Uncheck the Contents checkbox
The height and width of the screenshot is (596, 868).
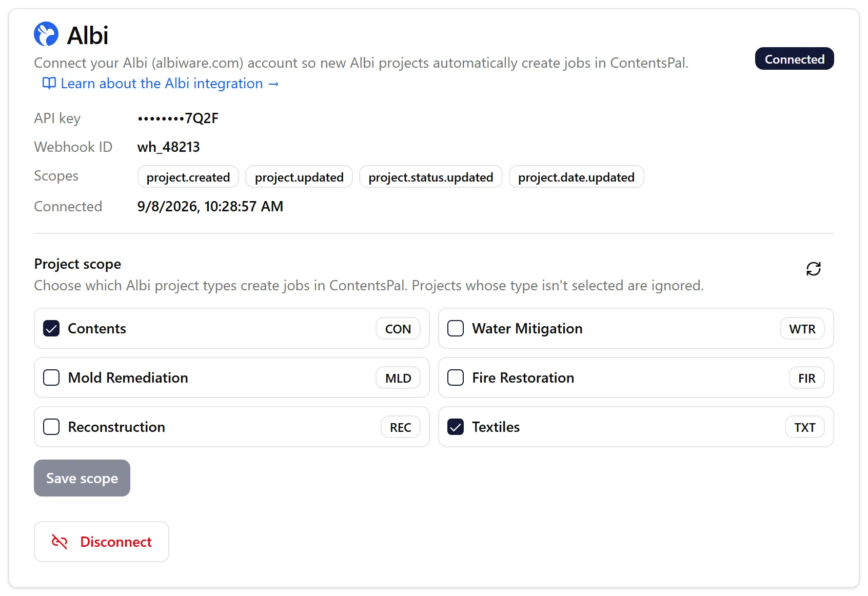[x=51, y=328]
